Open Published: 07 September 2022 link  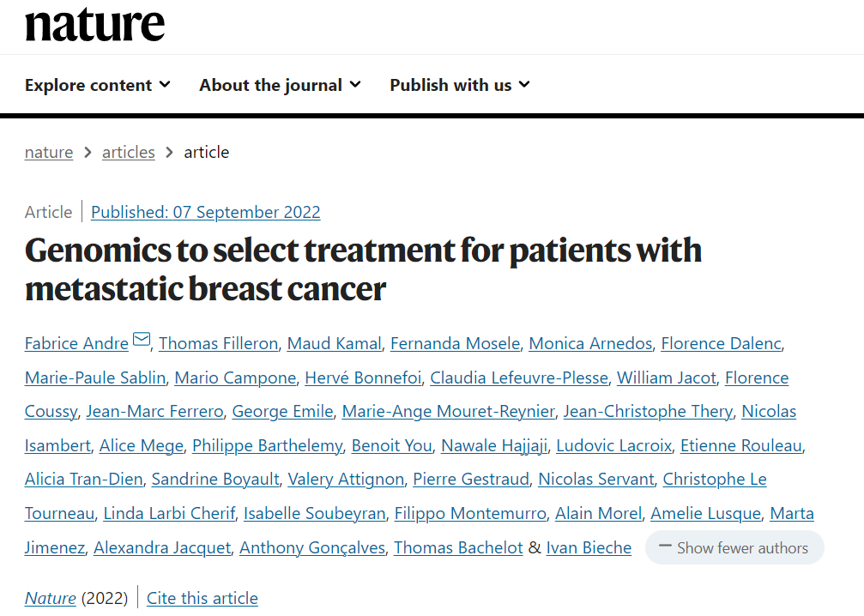click(206, 212)
